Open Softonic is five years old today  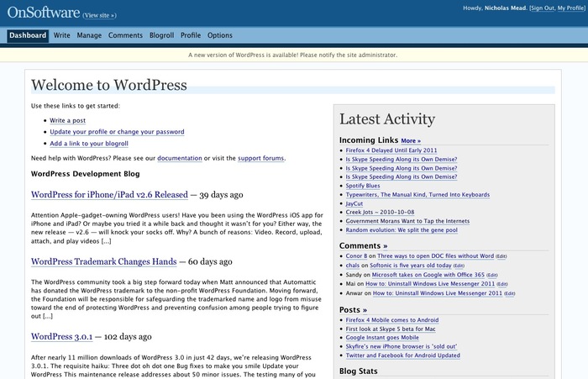411,266
